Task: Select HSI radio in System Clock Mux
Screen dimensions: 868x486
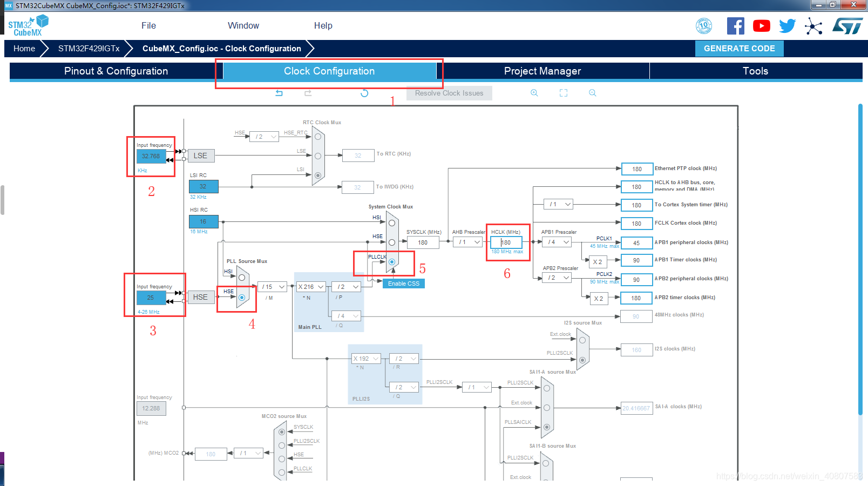Action: 392,223
